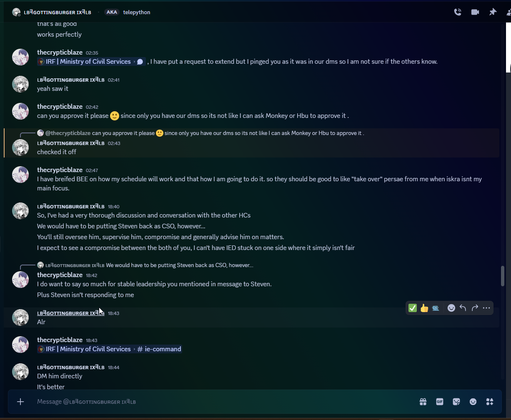Open the add reaction picker on message
The height and width of the screenshot is (420, 511).
(451, 308)
